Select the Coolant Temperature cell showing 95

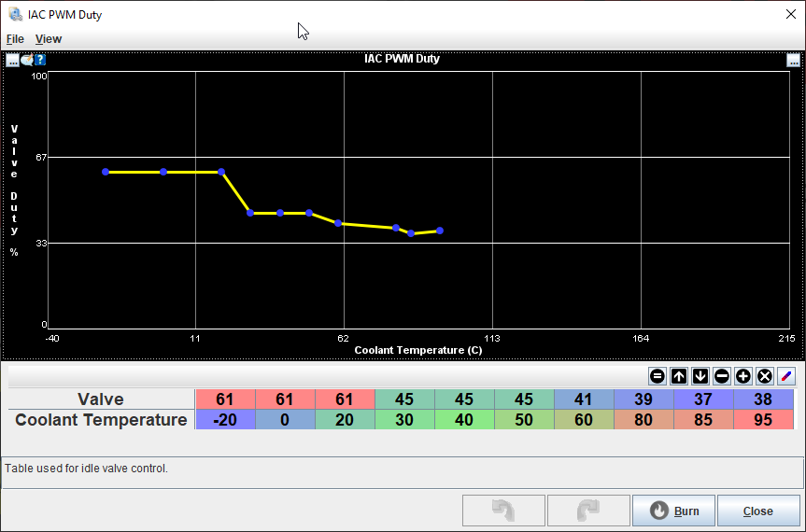coord(763,420)
